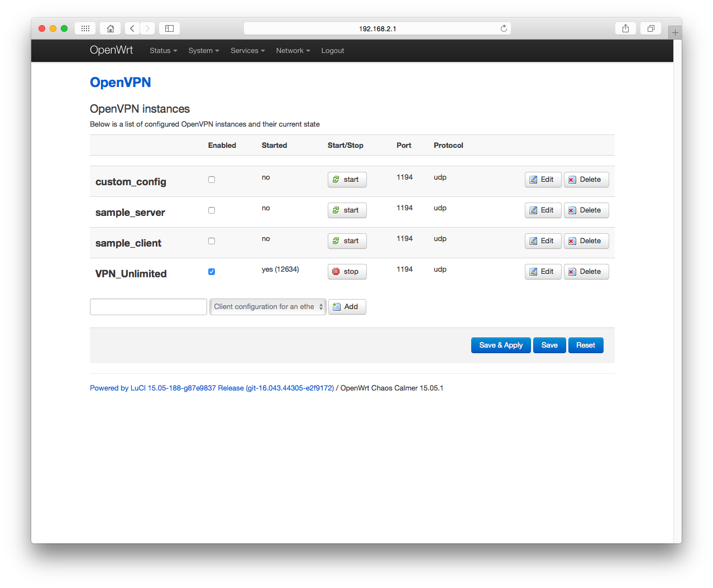Open a new tab with plus icon
Screen dimensions: 713x588
pos(675,32)
